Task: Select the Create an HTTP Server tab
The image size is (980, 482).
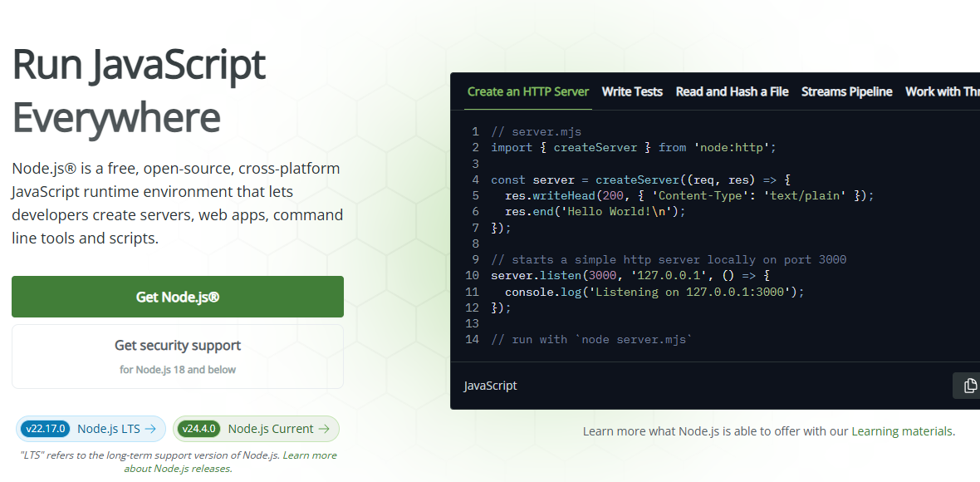Action: tap(528, 92)
